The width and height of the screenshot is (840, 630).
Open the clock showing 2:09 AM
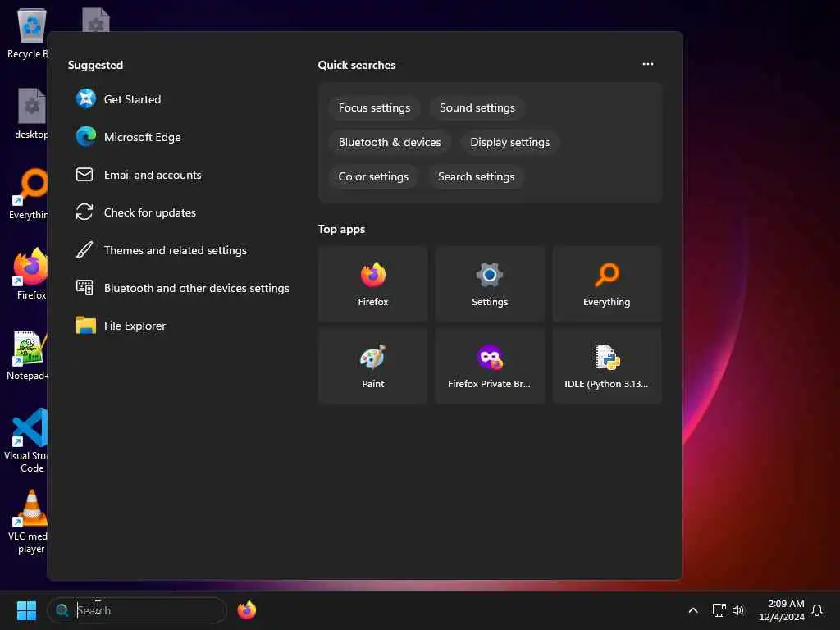(782, 610)
